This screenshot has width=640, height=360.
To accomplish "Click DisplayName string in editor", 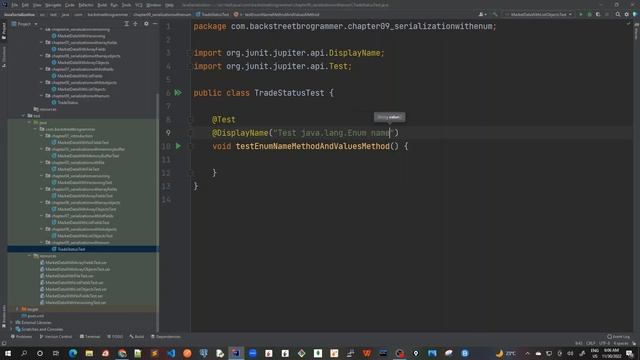I will coord(334,133).
